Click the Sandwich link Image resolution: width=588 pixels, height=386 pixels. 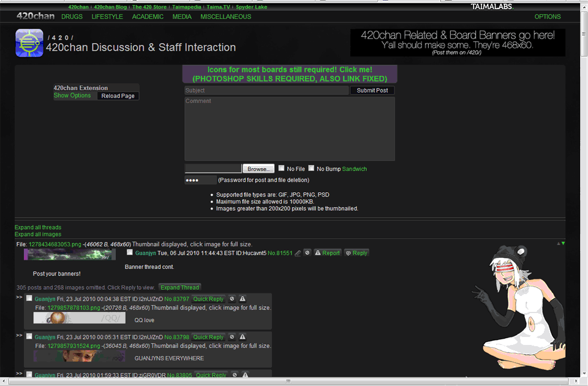pos(355,169)
